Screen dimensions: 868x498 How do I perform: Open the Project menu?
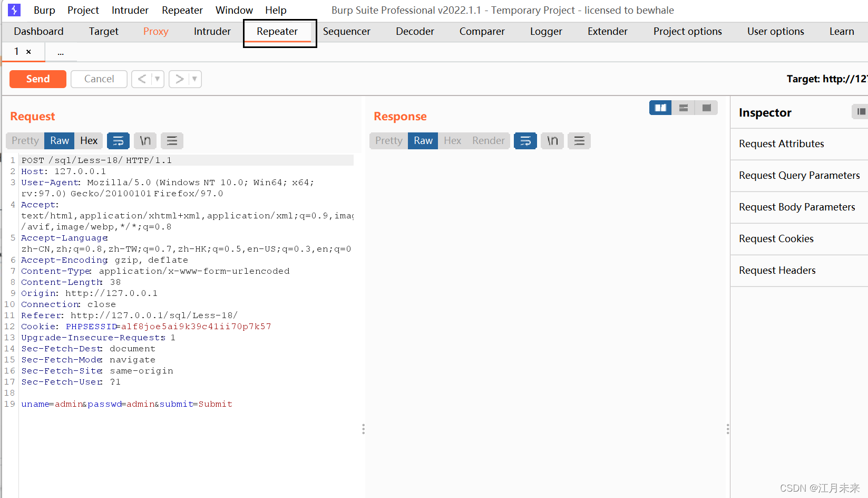[83, 10]
